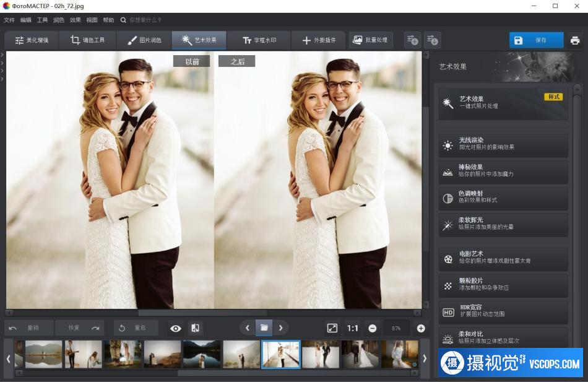
Task: Click the canvas horizontal scrollbar
Action: 202,313
